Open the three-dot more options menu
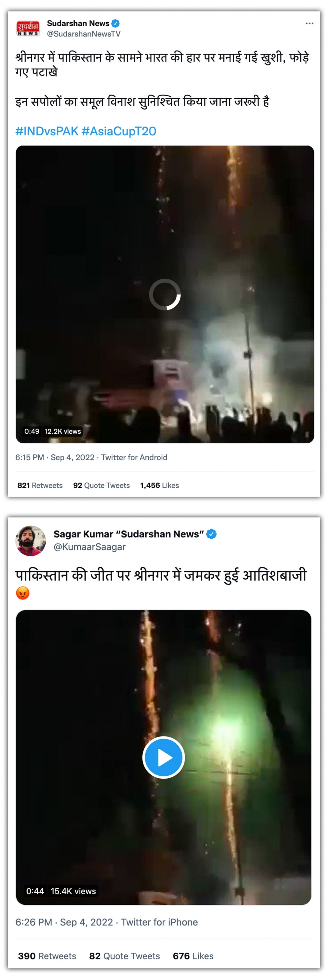This screenshot has height=980, width=328. [x=309, y=23]
